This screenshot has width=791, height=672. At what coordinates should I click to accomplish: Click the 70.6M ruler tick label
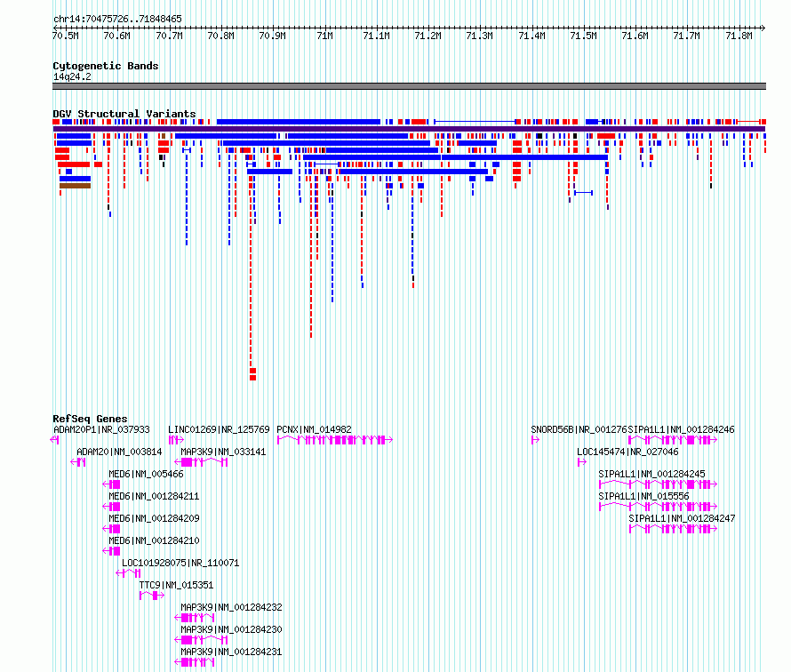(117, 36)
